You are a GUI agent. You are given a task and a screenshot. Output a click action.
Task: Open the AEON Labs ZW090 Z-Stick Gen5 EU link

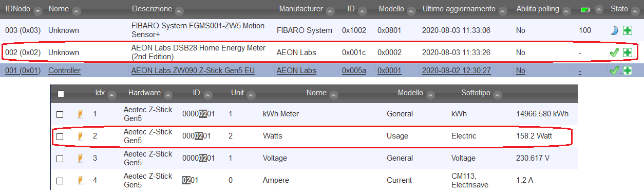[x=193, y=71]
